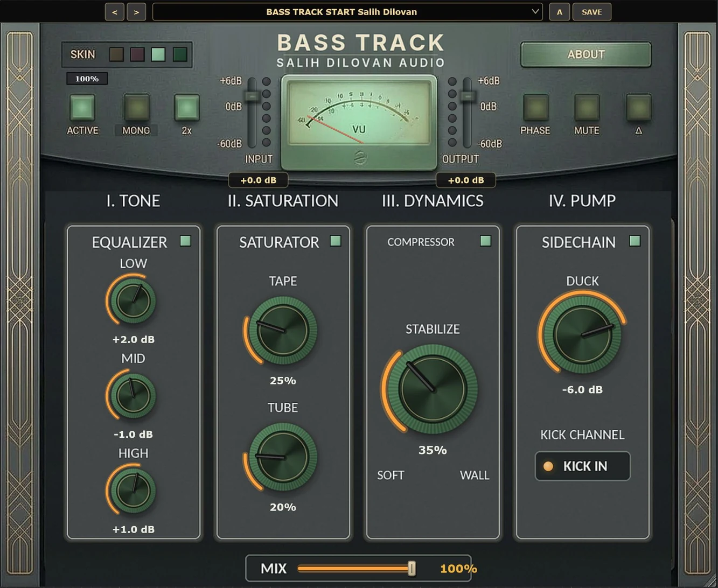This screenshot has width=718, height=588.
Task: Switch to A/B comparison slot A
Action: [x=559, y=12]
